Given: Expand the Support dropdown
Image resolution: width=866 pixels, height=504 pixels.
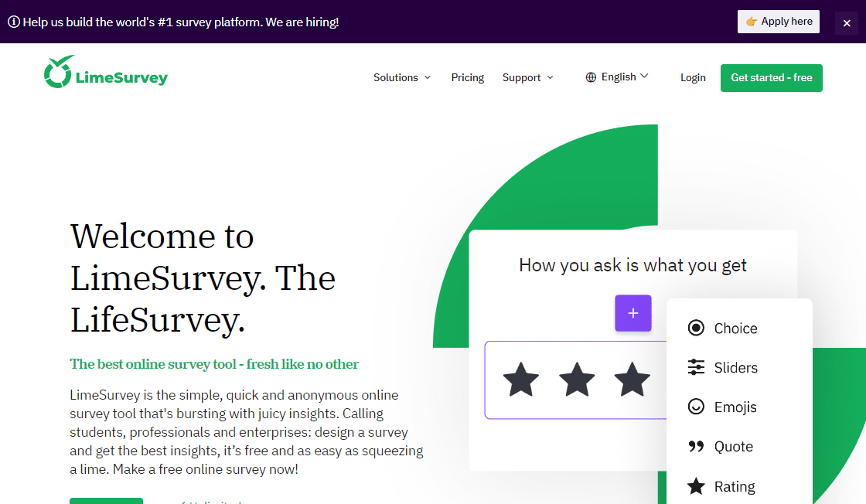Looking at the screenshot, I should pyautogui.click(x=527, y=77).
